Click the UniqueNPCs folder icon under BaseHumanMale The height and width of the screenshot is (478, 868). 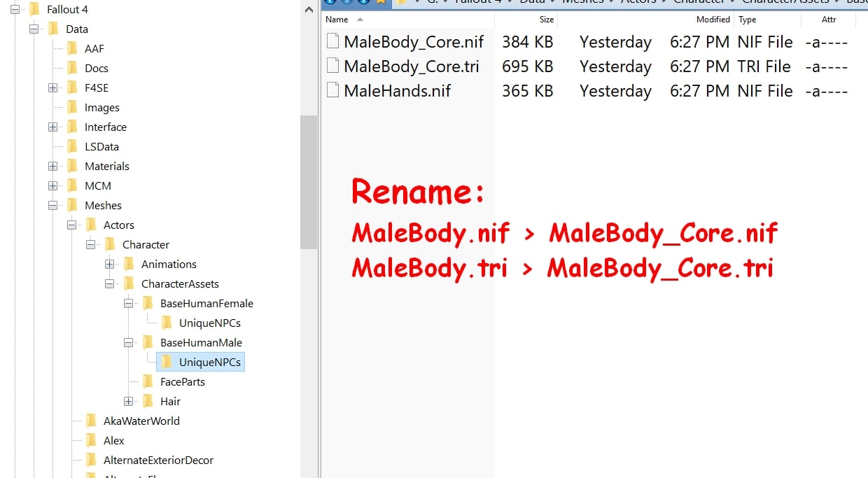(x=166, y=362)
